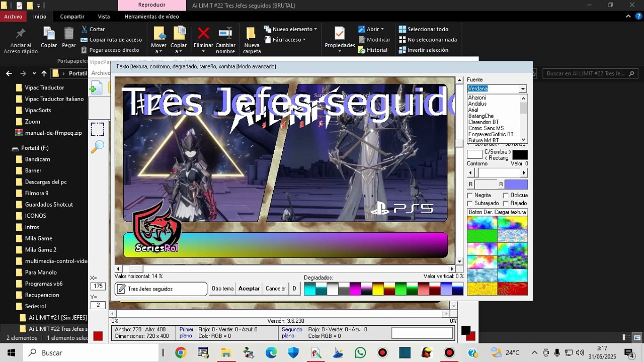The image size is (644, 362).
Task: Switch to the Inicio ribbon tab
Action: pyautogui.click(x=40, y=16)
